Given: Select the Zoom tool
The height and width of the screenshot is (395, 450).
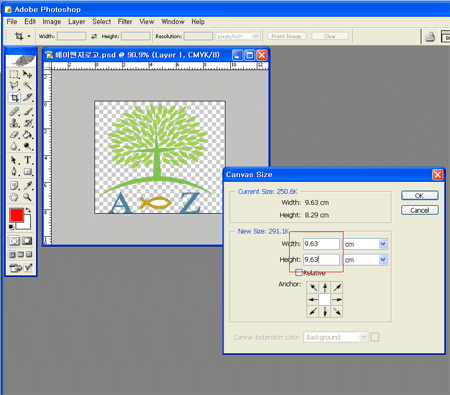Looking at the screenshot, I should pyautogui.click(x=28, y=197).
